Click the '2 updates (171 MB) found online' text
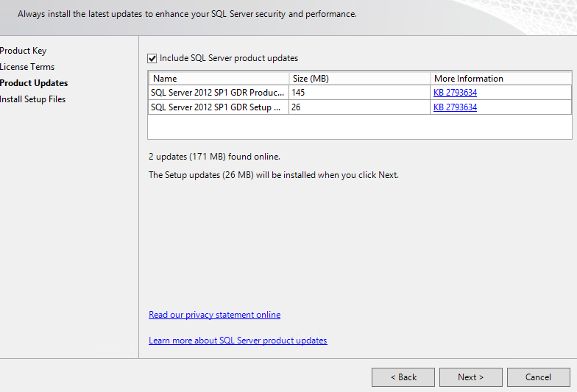The image size is (577, 392). tap(215, 157)
